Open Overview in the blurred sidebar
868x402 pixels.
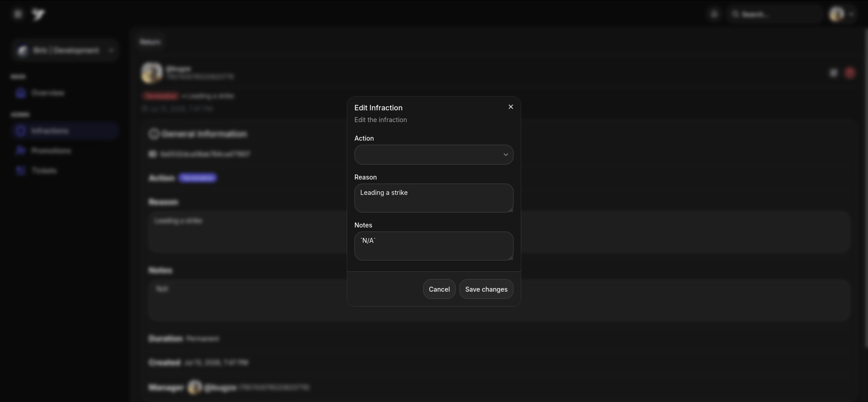[66, 93]
